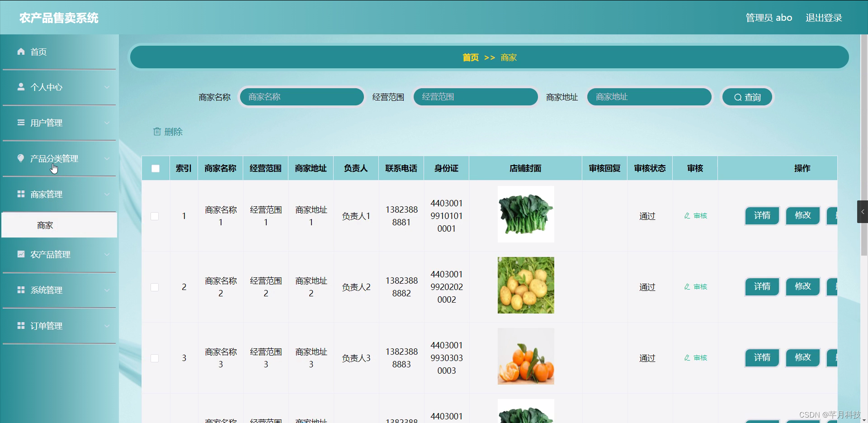Click the 商家管理 grid icon

click(x=20, y=194)
